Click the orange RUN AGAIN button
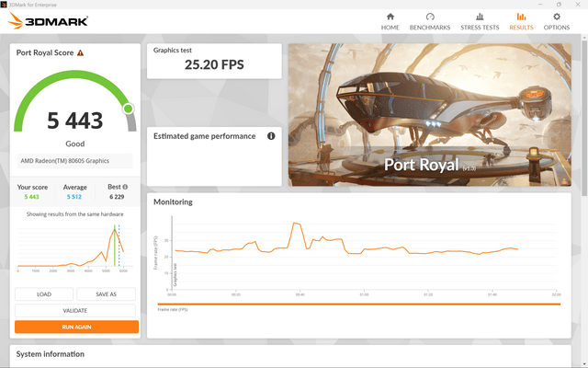Image resolution: width=588 pixels, height=368 pixels. 76,327
